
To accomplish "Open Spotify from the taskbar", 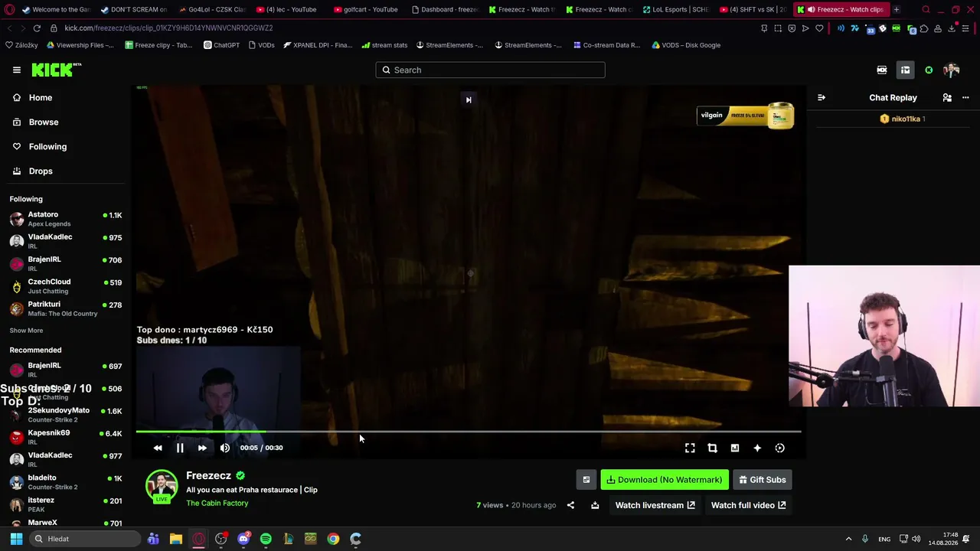I will (266, 539).
